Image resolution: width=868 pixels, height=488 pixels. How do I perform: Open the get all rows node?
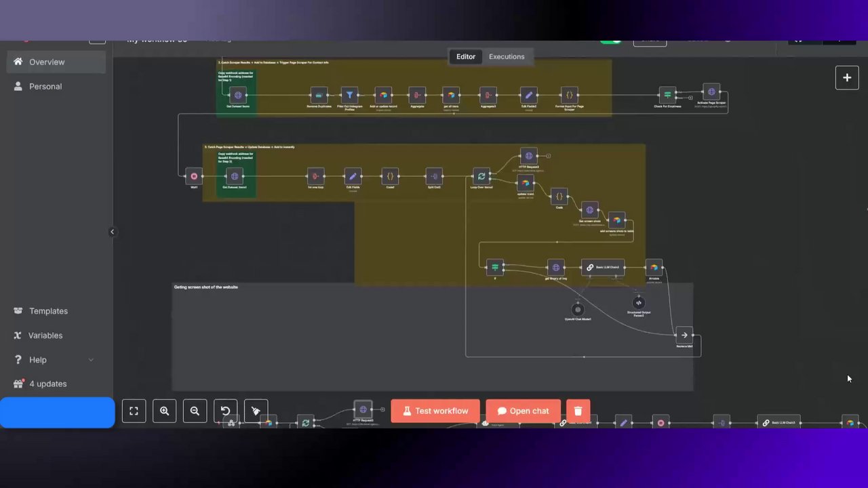pos(451,96)
